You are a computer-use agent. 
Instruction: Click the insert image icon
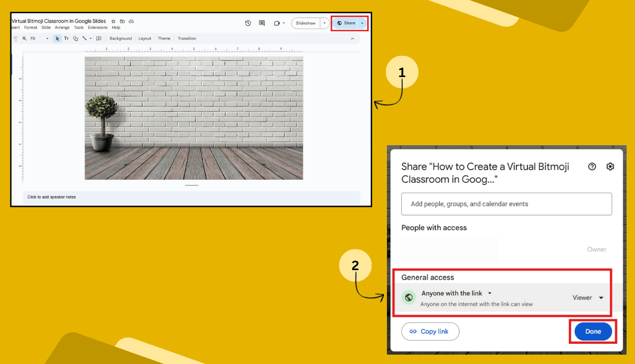click(x=98, y=39)
